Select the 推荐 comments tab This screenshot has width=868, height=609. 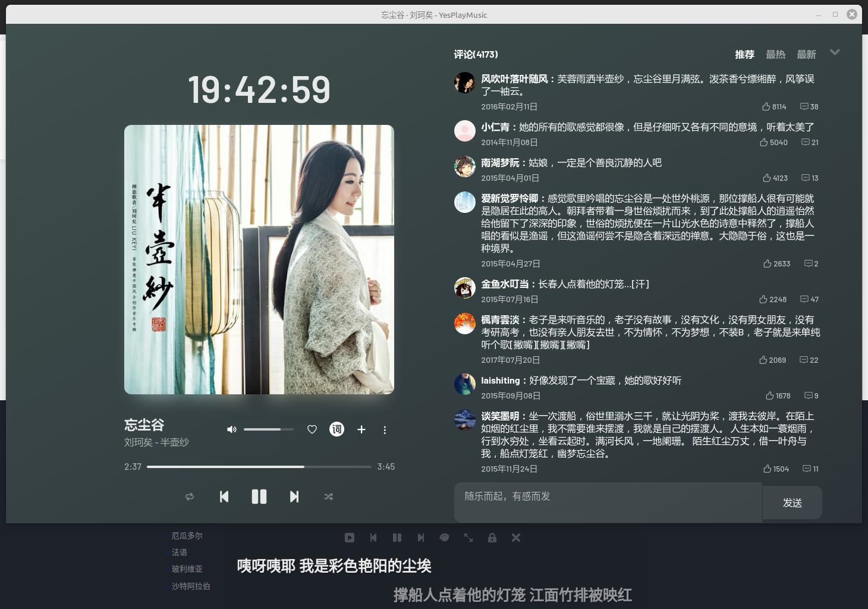(x=744, y=55)
